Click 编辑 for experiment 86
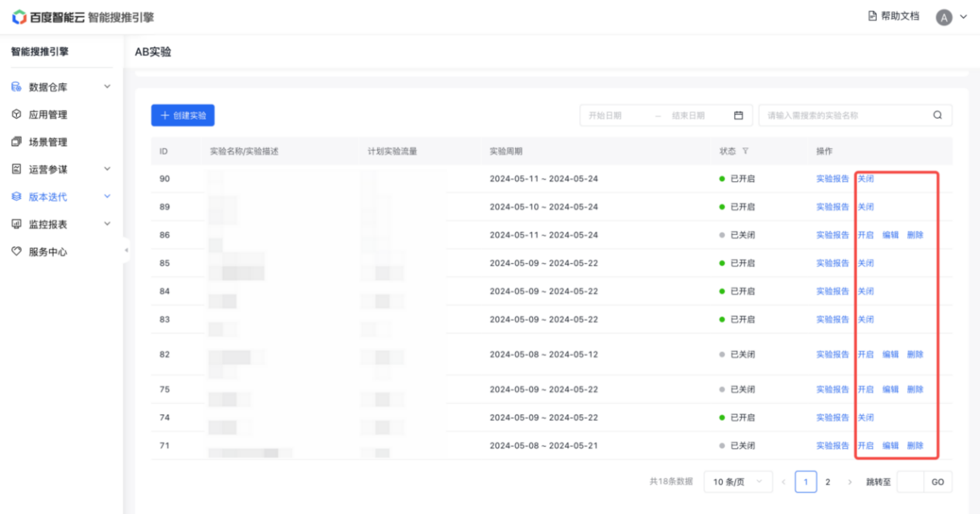 890,235
